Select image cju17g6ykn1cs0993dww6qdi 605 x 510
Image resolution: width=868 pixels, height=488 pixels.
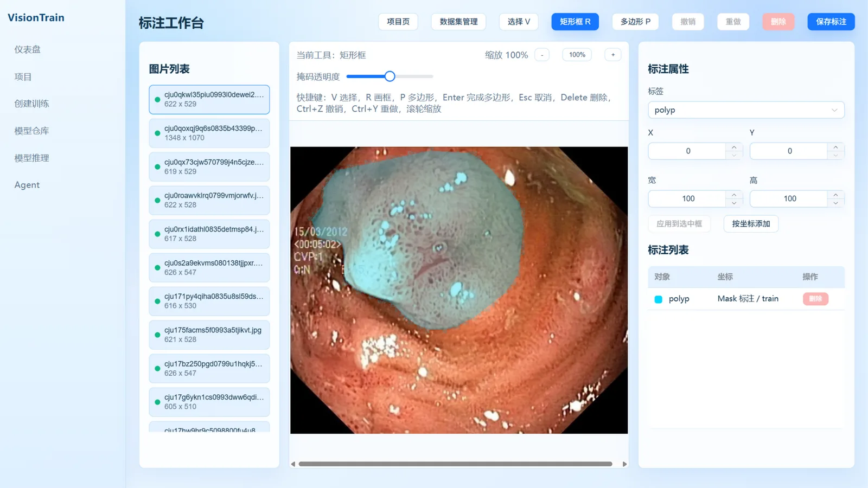[x=209, y=402]
